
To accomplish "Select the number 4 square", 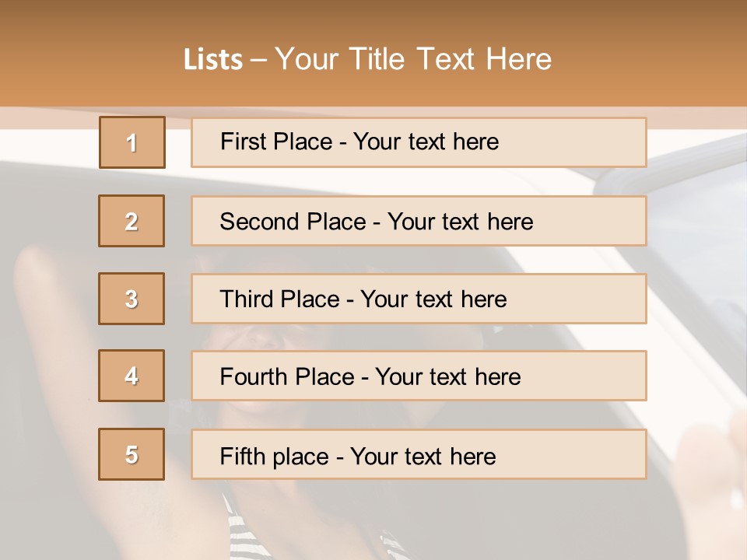I will point(132,376).
